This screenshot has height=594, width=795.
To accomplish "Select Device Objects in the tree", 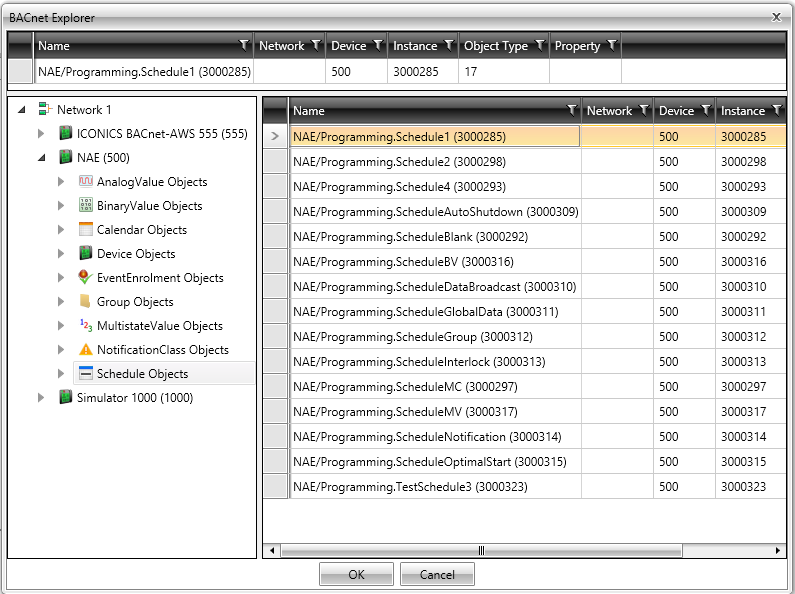I will tap(136, 254).
